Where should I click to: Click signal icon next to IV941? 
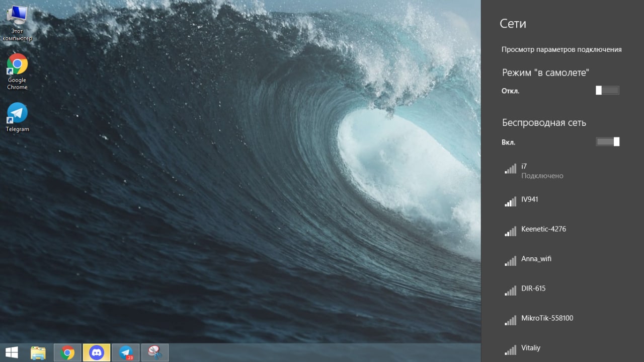point(510,202)
